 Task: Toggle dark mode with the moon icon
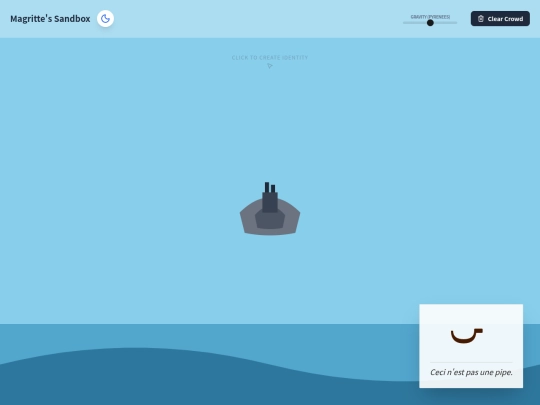(105, 19)
